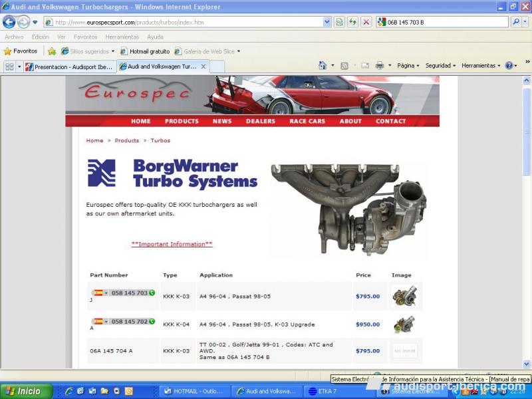Open the Archivo menu

tap(14, 37)
